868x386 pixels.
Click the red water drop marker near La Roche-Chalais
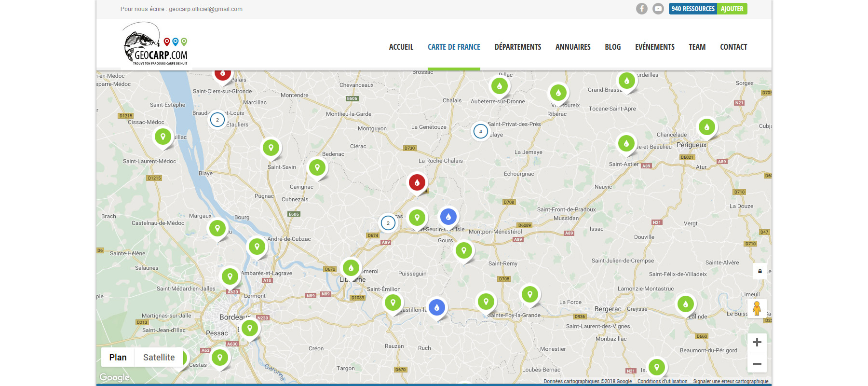pyautogui.click(x=417, y=182)
